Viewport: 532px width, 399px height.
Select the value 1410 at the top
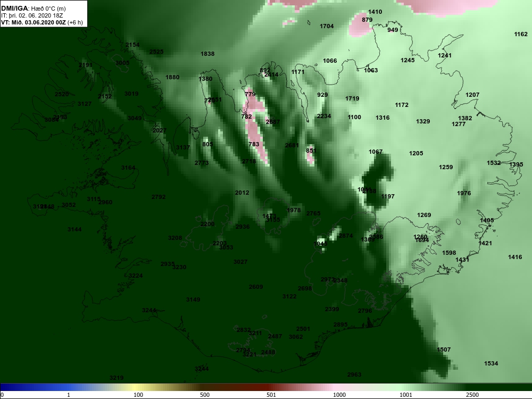pyautogui.click(x=375, y=12)
